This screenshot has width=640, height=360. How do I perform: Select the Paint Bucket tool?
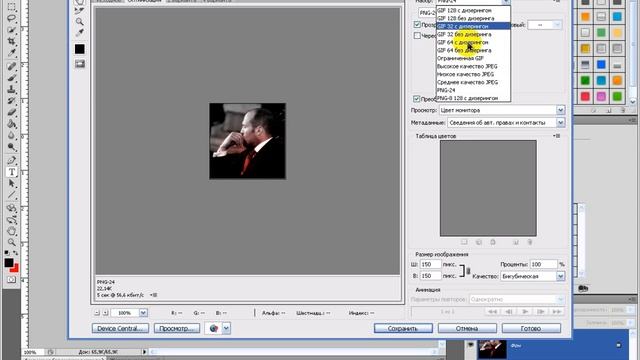(11, 124)
